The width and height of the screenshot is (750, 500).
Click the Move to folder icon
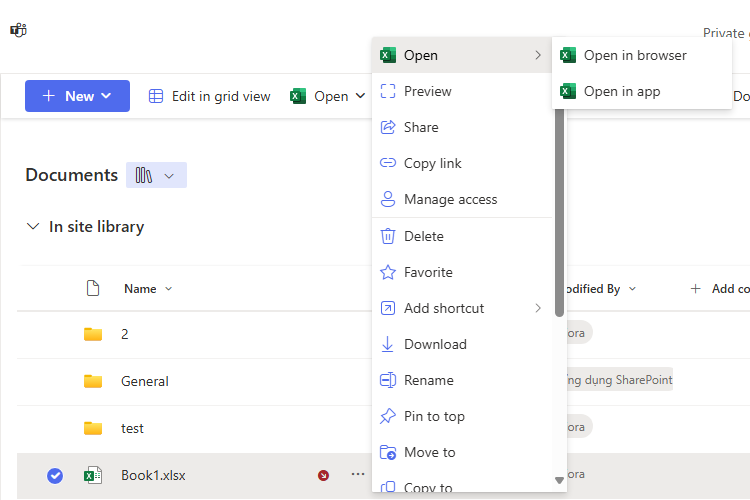[387, 452]
